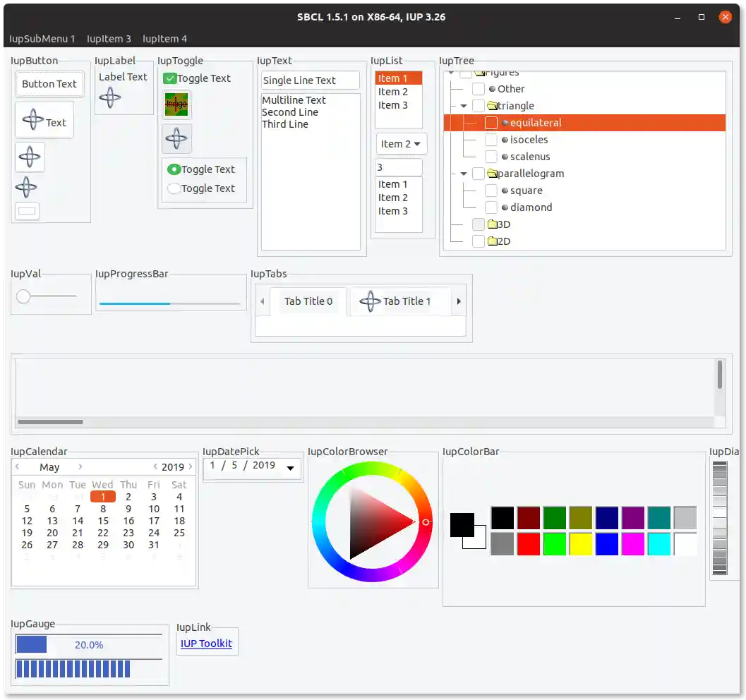This screenshot has width=746, height=700.
Task: Select May 26 in the IupCalendar
Action: tap(27, 545)
